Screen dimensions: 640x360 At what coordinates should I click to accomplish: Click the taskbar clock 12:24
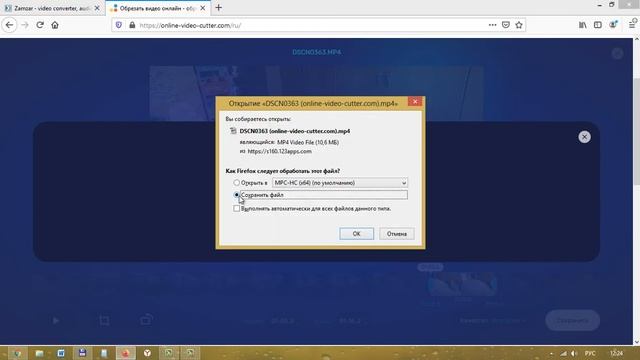click(616, 353)
